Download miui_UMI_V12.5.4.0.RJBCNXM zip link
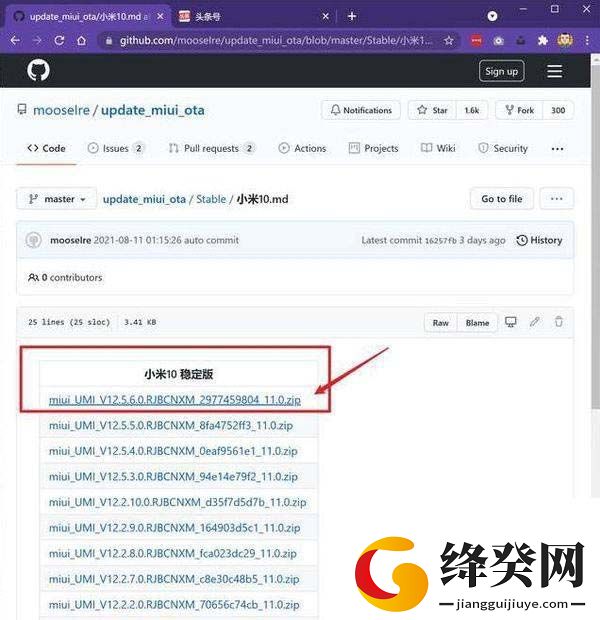The image size is (600, 620). (173, 451)
